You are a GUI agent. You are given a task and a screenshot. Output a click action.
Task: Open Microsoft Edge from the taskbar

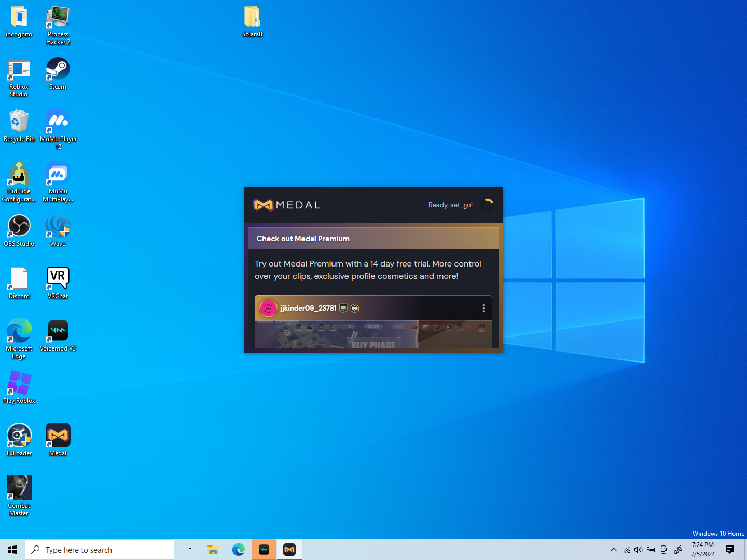pyautogui.click(x=239, y=550)
